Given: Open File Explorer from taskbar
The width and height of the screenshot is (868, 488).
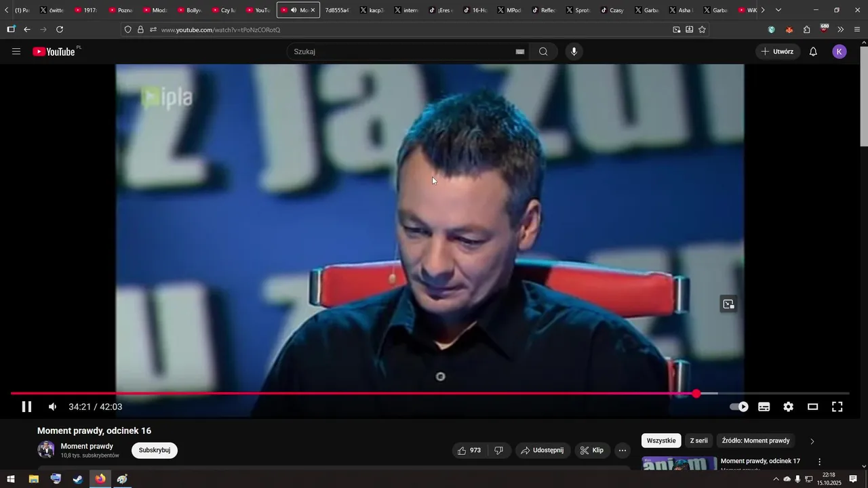Looking at the screenshot, I should coord(33,479).
